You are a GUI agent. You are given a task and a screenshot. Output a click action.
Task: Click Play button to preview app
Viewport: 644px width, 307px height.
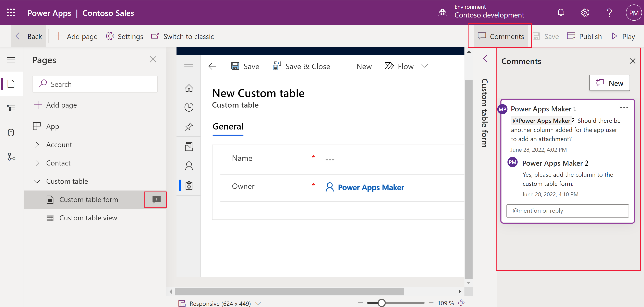coord(622,36)
